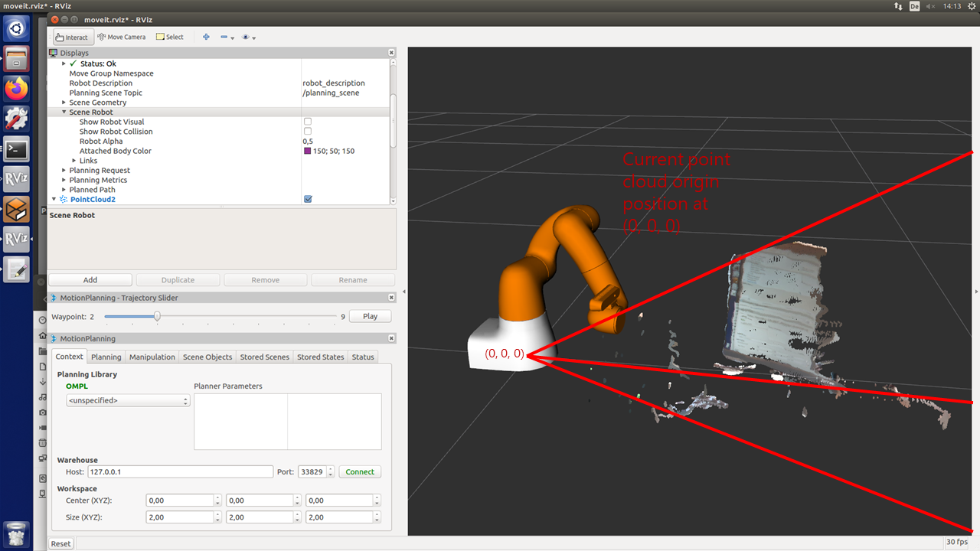Select the Interact tool
The height and width of the screenshot is (551, 980).
(72, 36)
